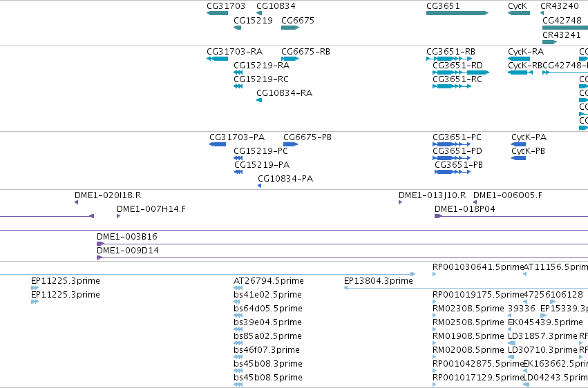This screenshot has width=588, height=388.
Task: Click the bs41e02.5prime EST label
Action: tap(267, 295)
